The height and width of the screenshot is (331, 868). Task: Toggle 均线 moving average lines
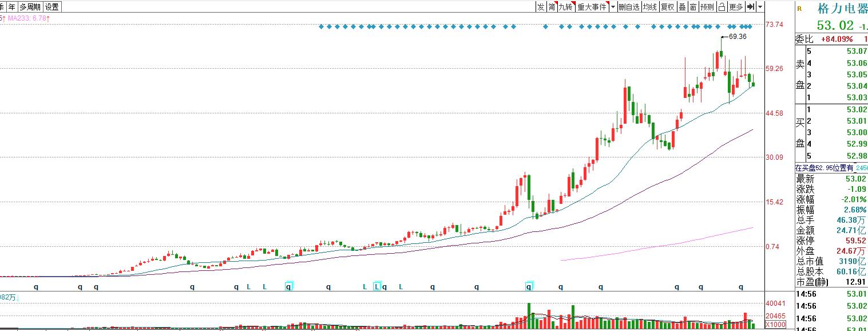(x=649, y=7)
